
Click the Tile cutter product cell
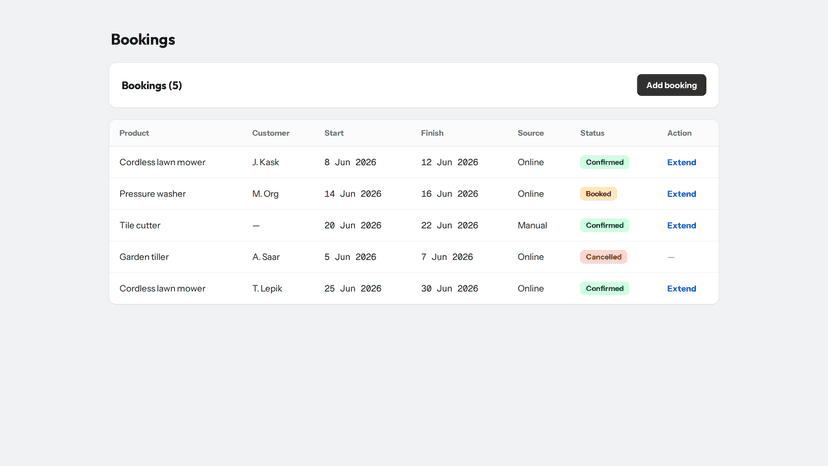139,226
